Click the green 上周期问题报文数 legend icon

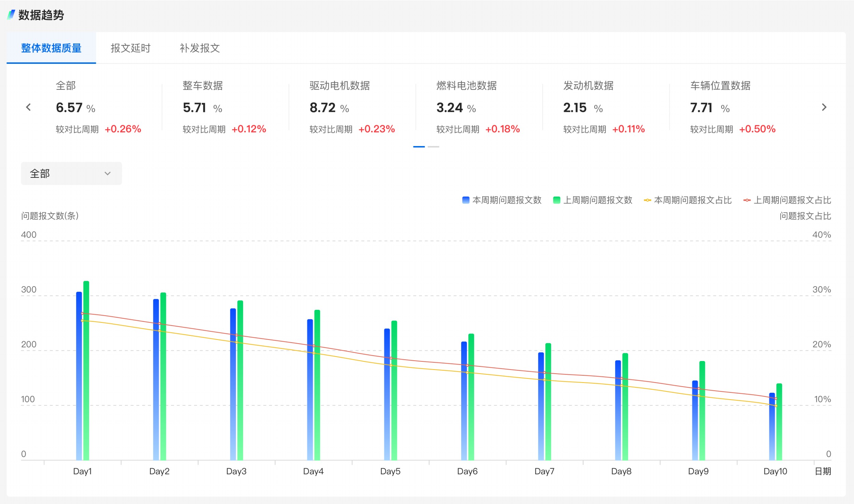(x=556, y=200)
